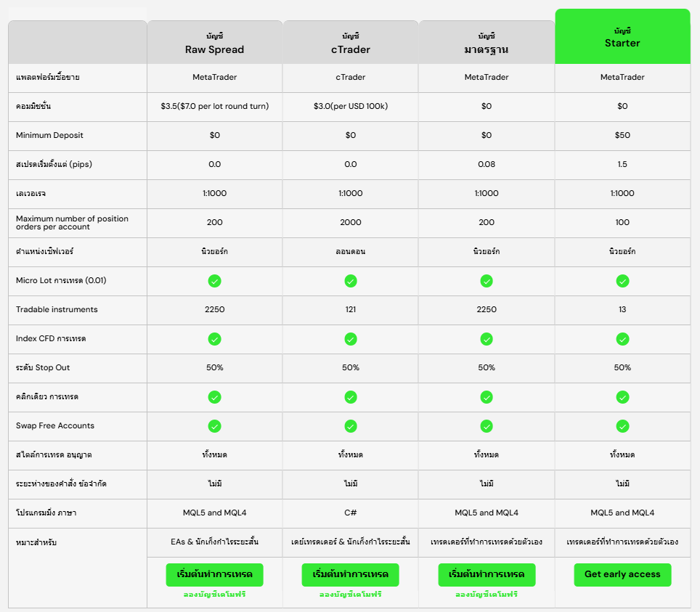The image size is (700, 612).
Task: Expand the Raw Spread column header
Action: click(x=215, y=36)
